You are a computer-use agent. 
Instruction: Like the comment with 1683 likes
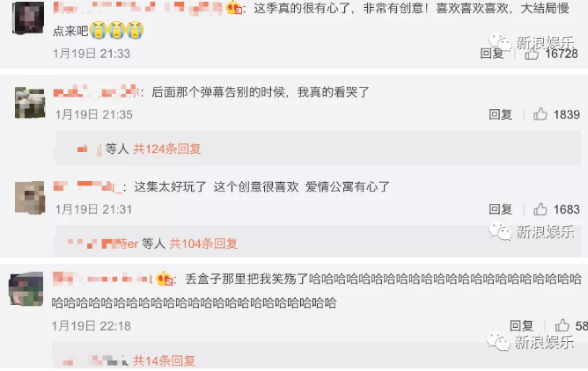[x=540, y=209]
